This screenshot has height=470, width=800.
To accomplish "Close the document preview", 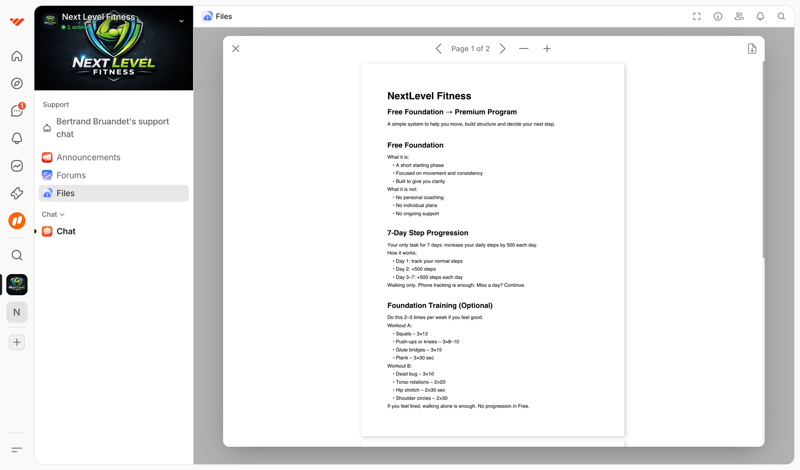I will (236, 49).
